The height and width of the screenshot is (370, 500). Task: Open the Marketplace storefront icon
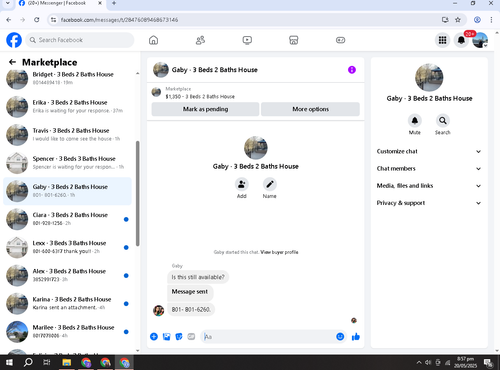pyautogui.click(x=293, y=40)
